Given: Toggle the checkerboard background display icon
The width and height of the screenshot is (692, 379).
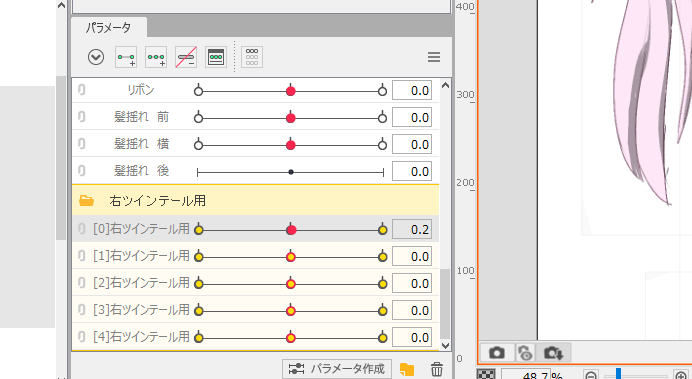Looking at the screenshot, I should [486, 374].
